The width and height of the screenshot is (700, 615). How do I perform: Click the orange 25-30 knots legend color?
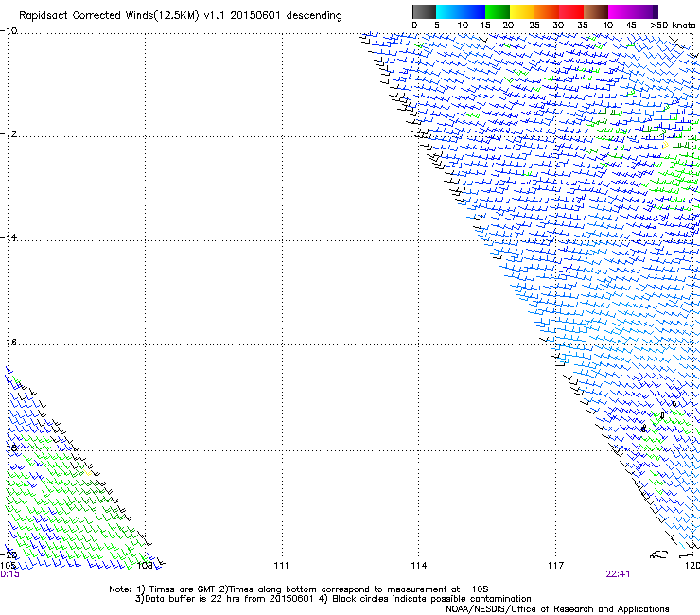(x=547, y=11)
